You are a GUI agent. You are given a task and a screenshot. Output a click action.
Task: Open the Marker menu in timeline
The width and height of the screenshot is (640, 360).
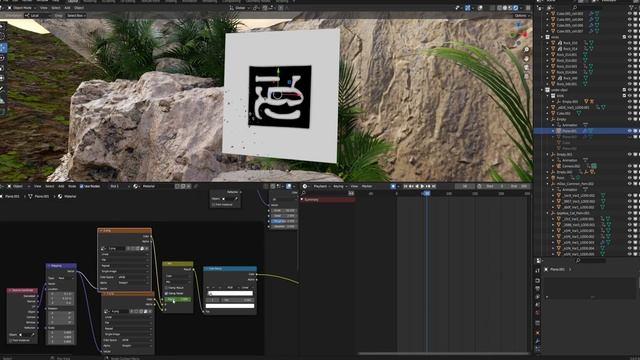pyautogui.click(x=367, y=186)
